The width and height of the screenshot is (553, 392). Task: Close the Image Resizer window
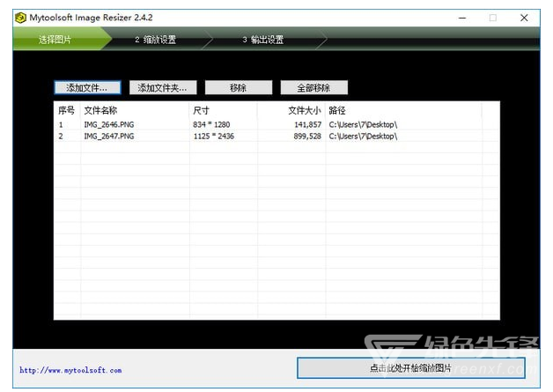click(x=524, y=18)
